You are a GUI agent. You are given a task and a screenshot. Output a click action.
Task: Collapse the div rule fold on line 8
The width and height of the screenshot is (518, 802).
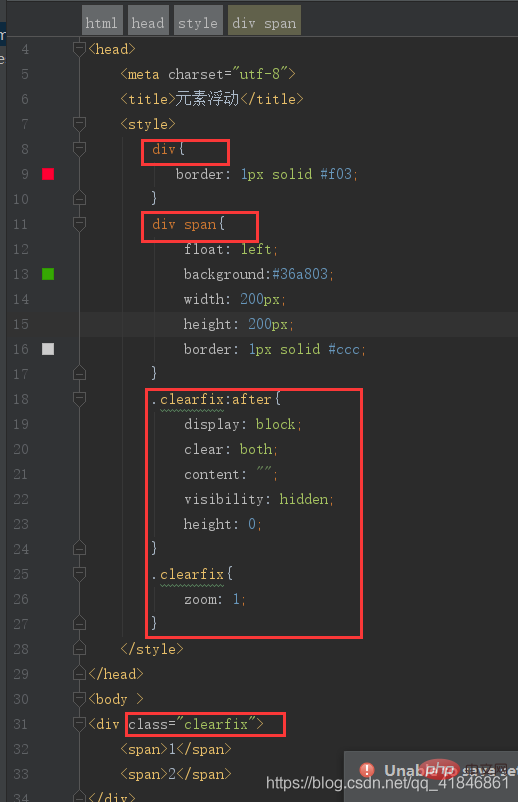point(79,148)
